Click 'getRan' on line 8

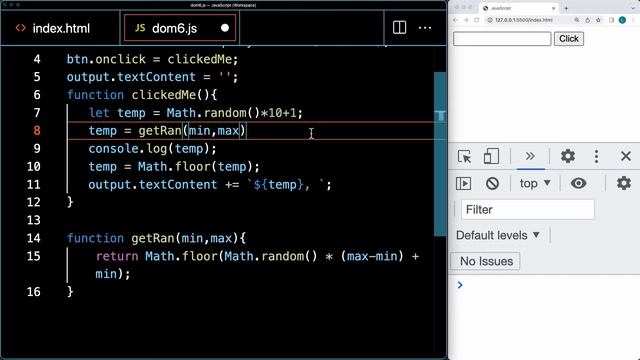[x=160, y=131]
